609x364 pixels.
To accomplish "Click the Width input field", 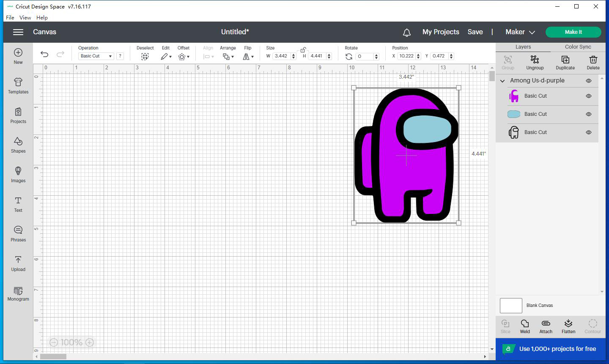I will 281,56.
